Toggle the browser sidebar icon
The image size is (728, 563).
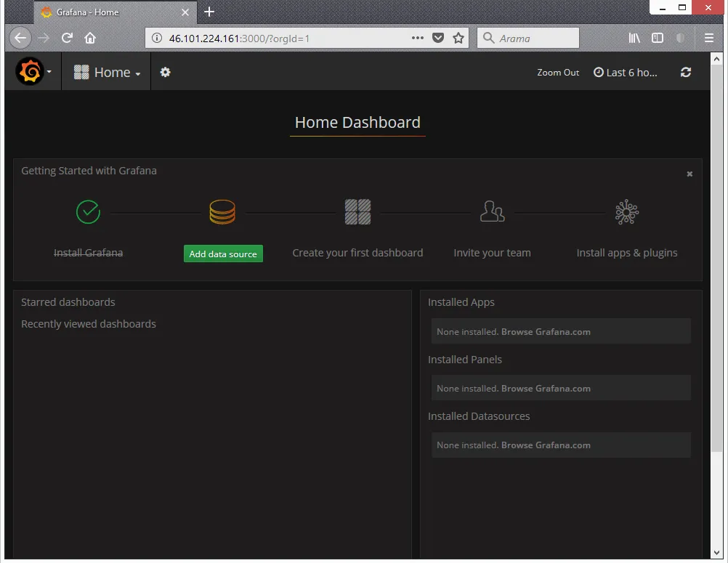(658, 38)
